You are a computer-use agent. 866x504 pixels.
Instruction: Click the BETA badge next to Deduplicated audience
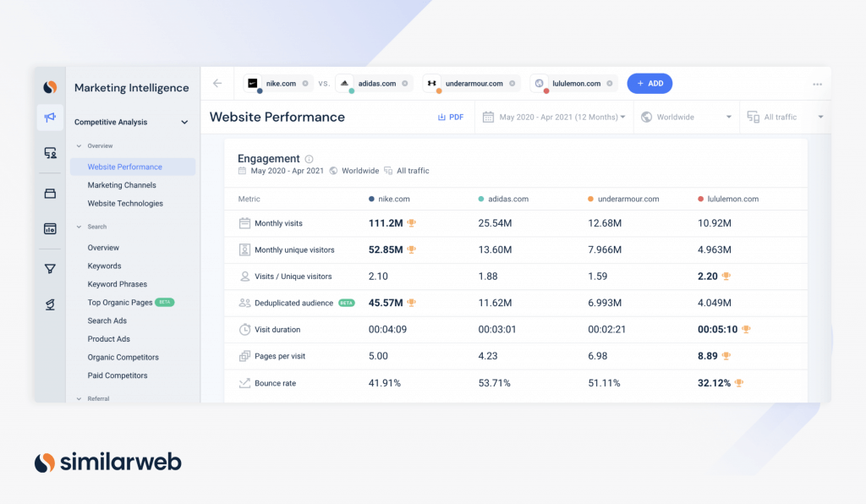pyautogui.click(x=346, y=303)
